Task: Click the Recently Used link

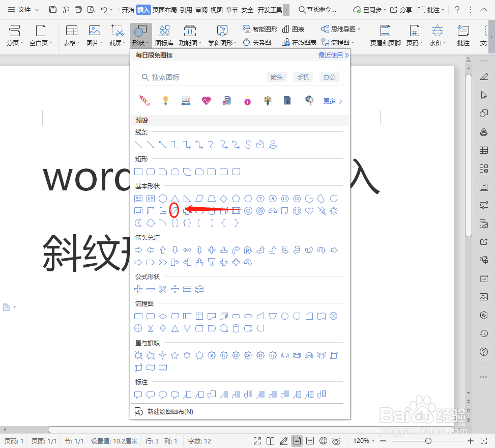Action: pos(333,55)
